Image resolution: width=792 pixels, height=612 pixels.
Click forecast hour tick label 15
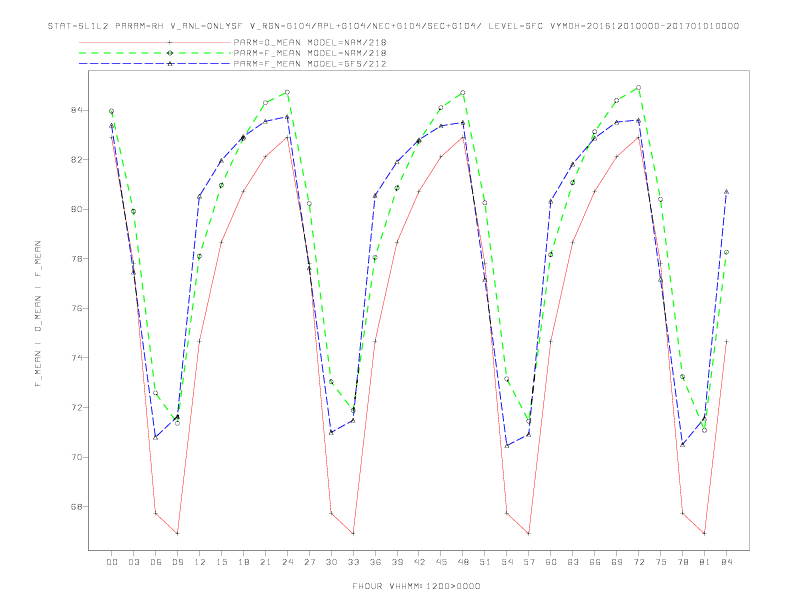coord(221,562)
